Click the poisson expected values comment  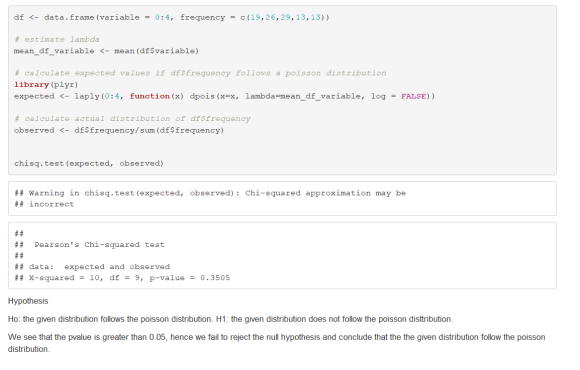pos(200,73)
